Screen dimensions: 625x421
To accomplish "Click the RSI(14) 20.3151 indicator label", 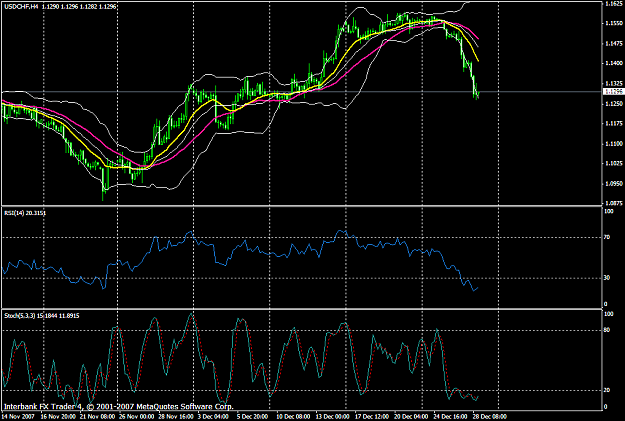I will (25, 213).
